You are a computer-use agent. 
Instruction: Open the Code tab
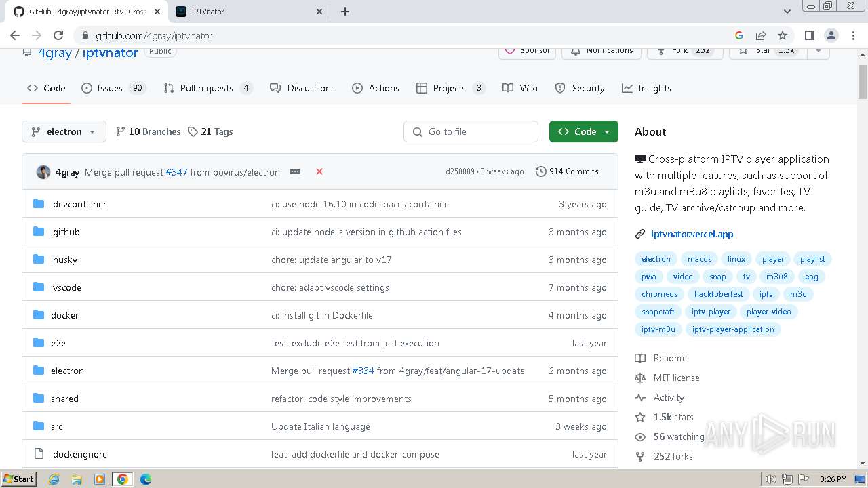[x=46, y=88]
